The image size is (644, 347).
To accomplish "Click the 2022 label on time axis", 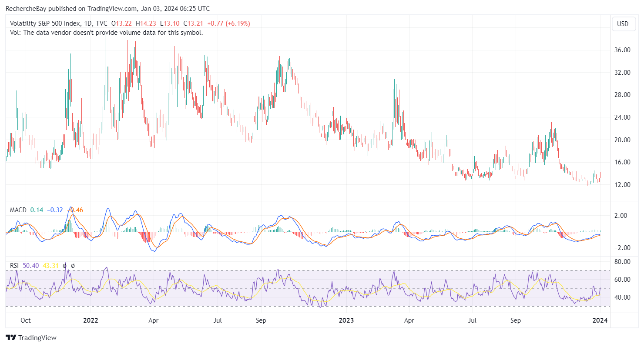I will click(91, 321).
